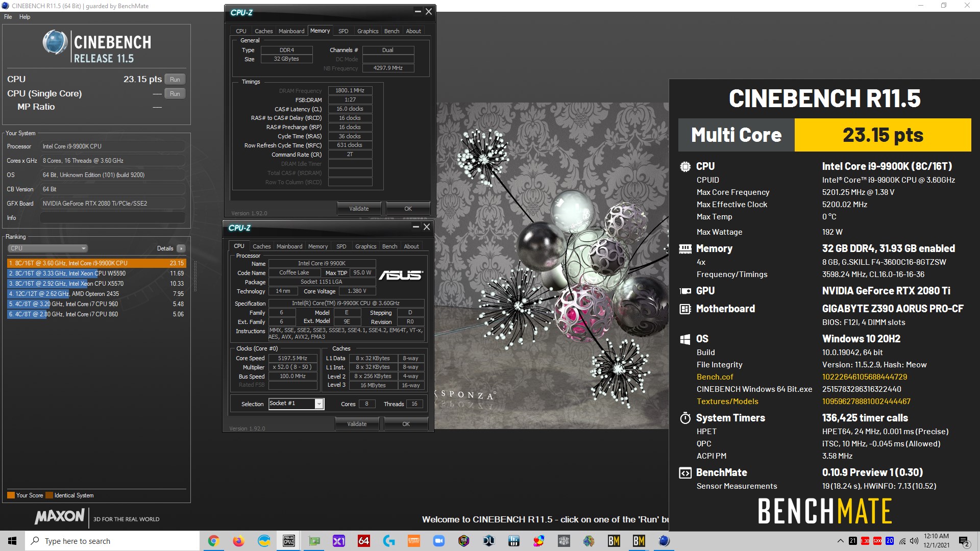The height and width of the screenshot is (551, 980).
Task: Minimize the lower CPU-Z CPU window
Action: point(415,227)
